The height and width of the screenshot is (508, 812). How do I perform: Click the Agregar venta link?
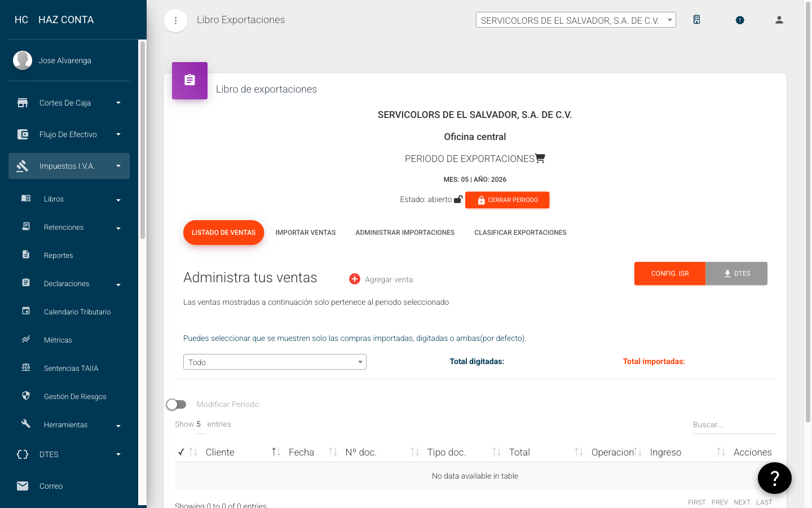[389, 279]
